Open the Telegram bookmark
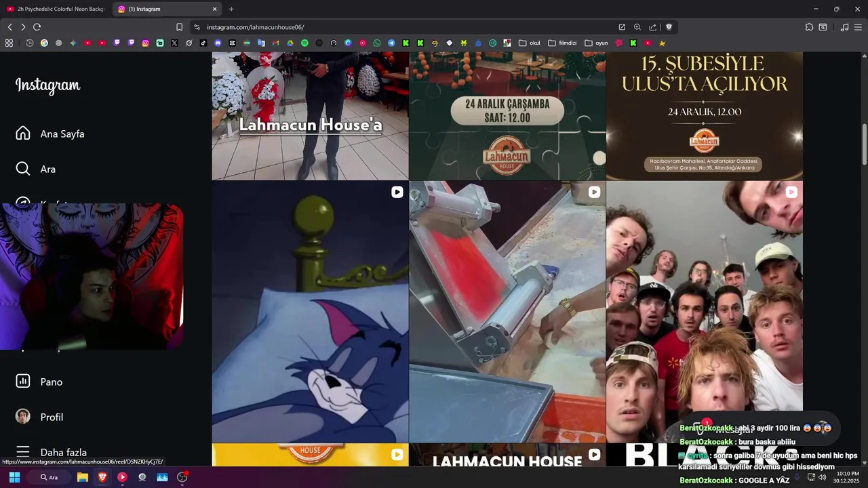This screenshot has width=868, height=488. (x=391, y=43)
